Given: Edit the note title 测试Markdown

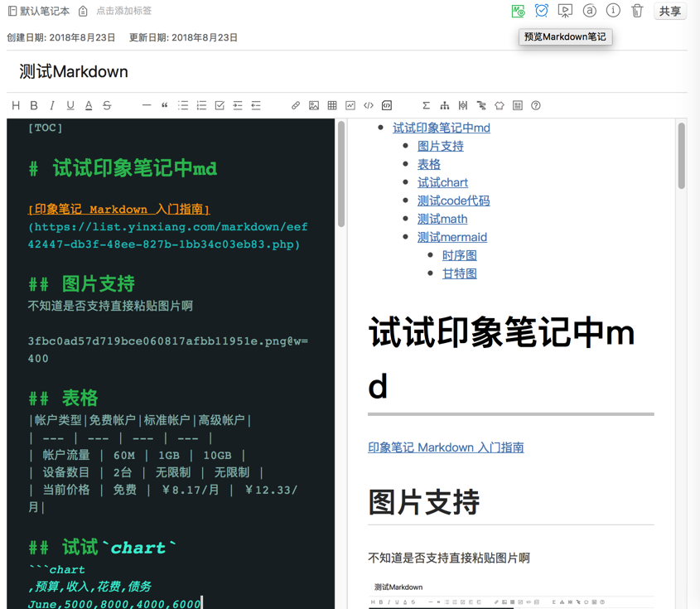Looking at the screenshot, I should (74, 71).
